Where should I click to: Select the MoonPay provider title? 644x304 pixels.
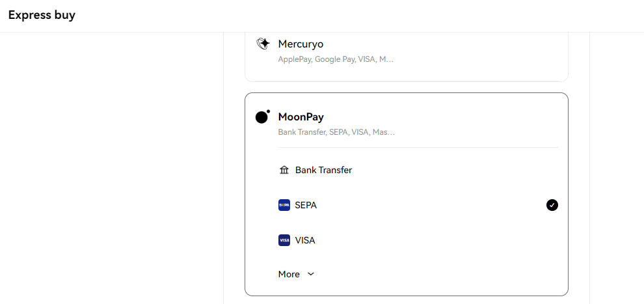[301, 117]
